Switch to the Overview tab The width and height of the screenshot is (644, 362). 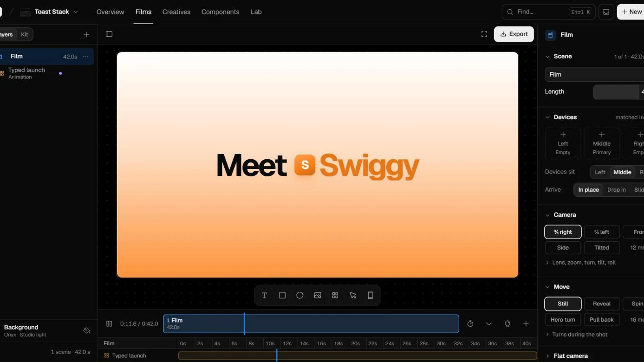[111, 12]
